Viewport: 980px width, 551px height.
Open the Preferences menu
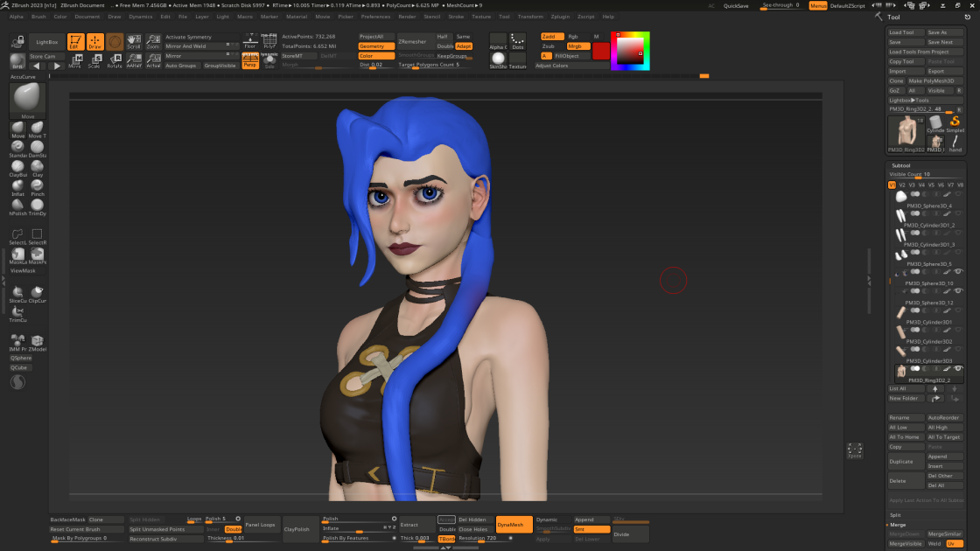coord(375,17)
